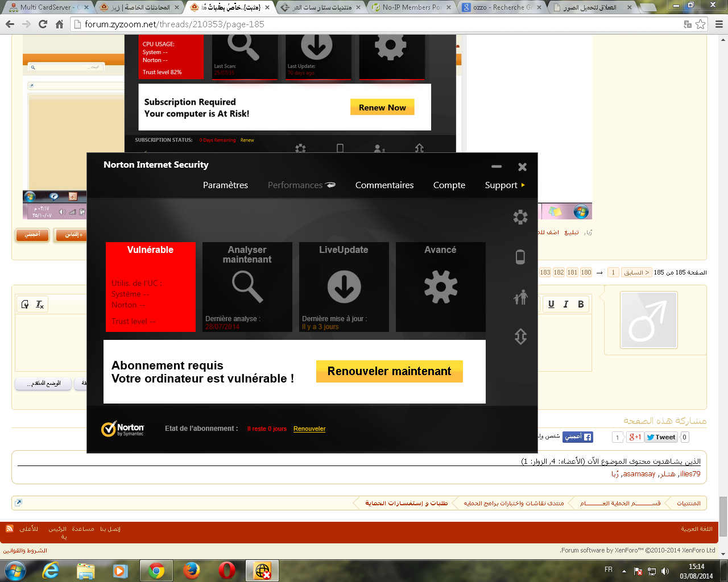Click the remove formatting Tx icon
728x582 pixels.
click(x=40, y=305)
